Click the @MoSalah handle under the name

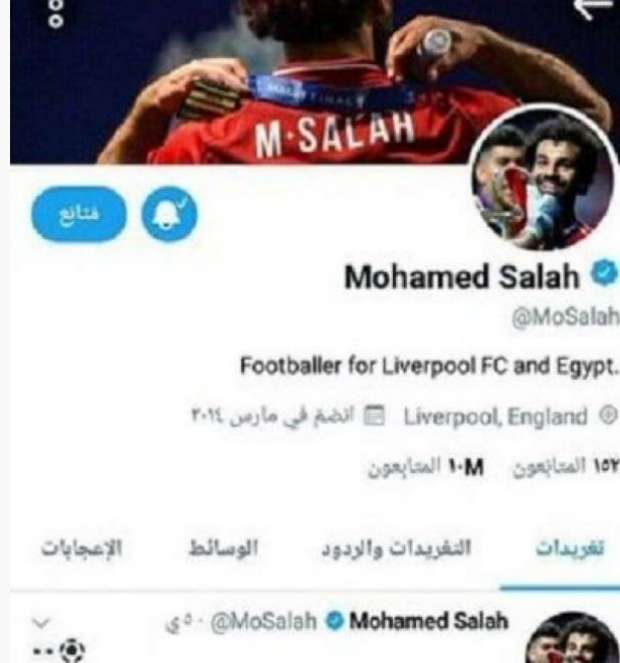pos(565,317)
